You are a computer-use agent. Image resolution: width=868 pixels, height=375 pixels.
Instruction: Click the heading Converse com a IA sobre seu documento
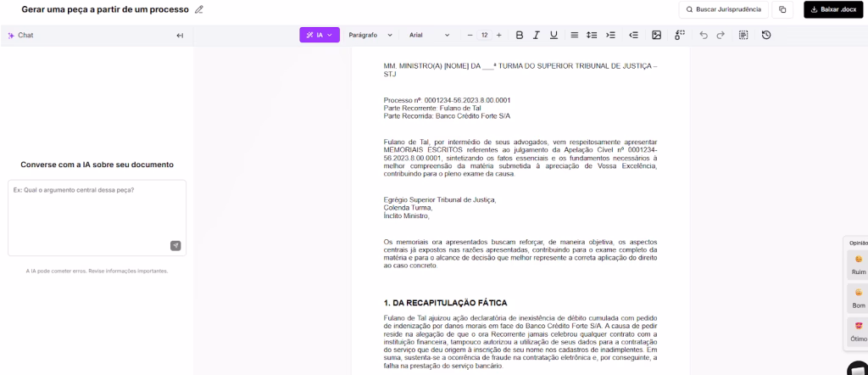tap(97, 165)
